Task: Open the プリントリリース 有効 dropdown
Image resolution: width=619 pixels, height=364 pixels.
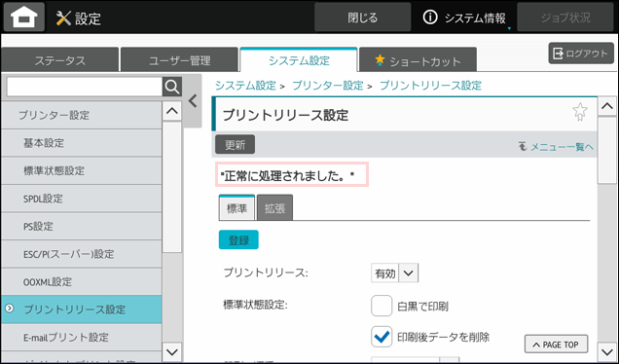Action: click(395, 273)
